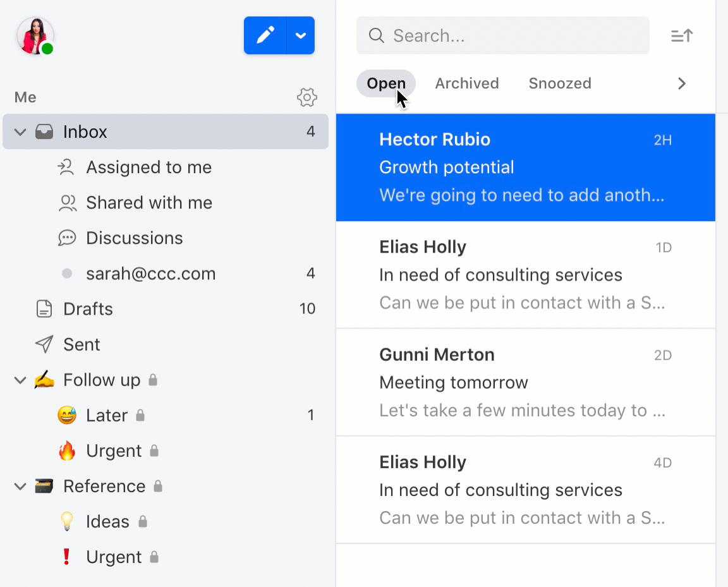Click the Inbox tray icon
The image size is (728, 587).
pyautogui.click(x=44, y=132)
